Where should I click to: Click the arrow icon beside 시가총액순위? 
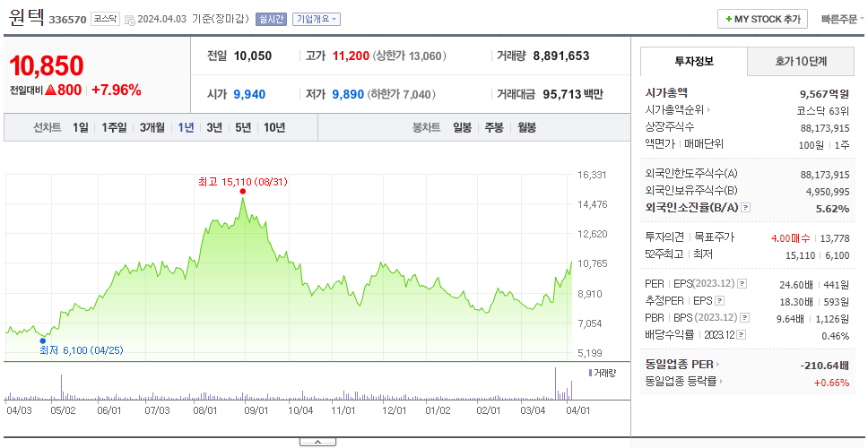(x=708, y=110)
